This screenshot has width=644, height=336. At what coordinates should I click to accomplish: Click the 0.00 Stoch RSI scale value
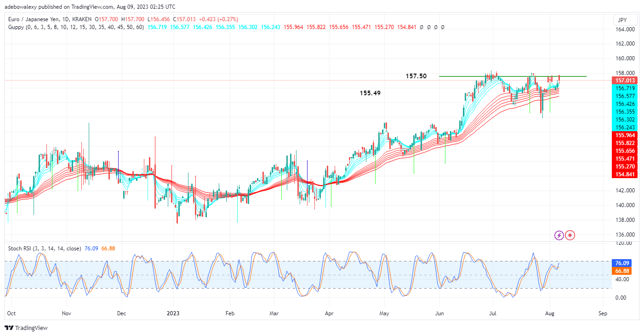coord(621,298)
